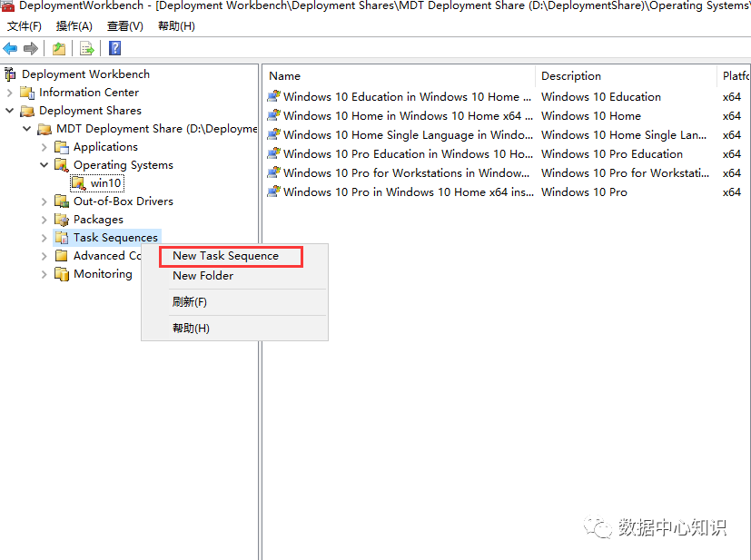The height and width of the screenshot is (560, 751).
Task: Open the 查看(V) menu
Action: pyautogui.click(x=125, y=26)
